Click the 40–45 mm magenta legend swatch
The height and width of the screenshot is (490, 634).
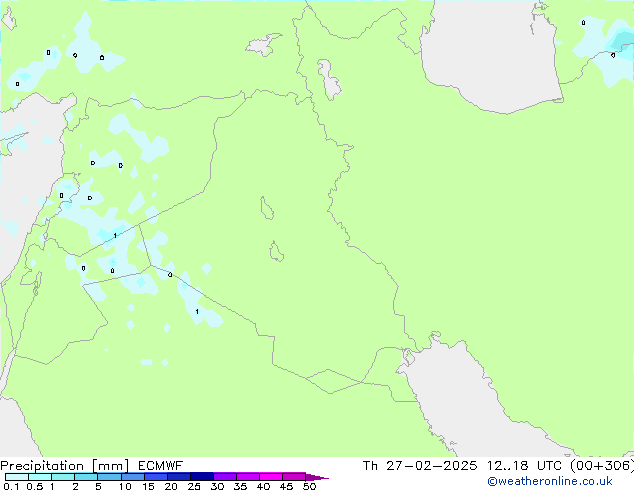pos(271,477)
